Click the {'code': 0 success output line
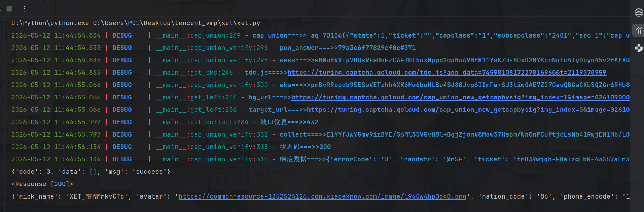Viewport: 644px width, 212px height. click(x=91, y=172)
